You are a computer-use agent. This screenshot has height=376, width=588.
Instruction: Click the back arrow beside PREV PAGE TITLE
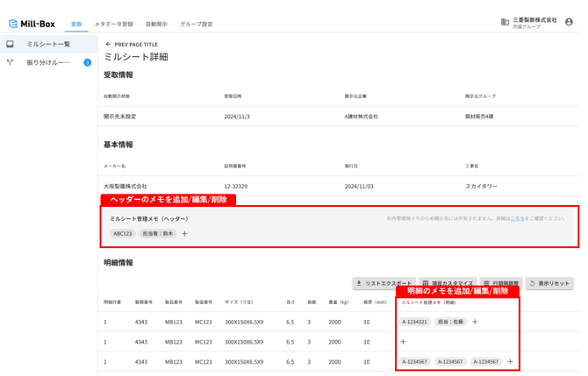point(108,44)
